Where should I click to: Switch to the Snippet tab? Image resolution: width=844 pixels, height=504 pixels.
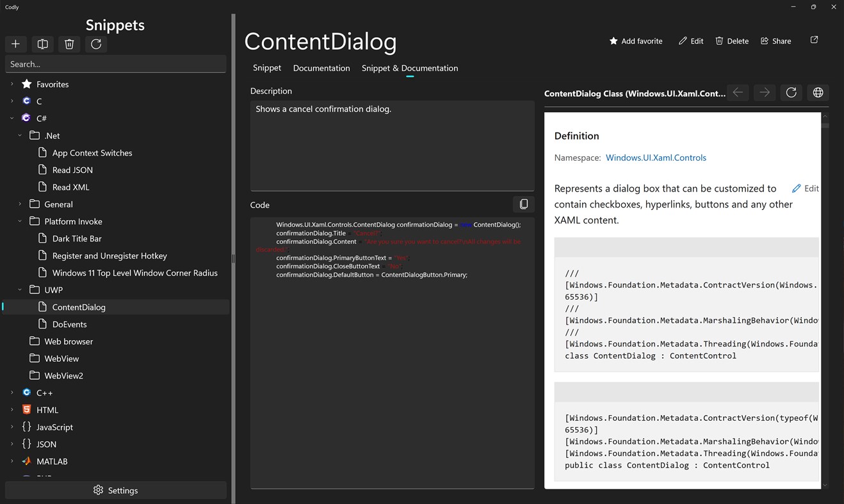tap(266, 67)
